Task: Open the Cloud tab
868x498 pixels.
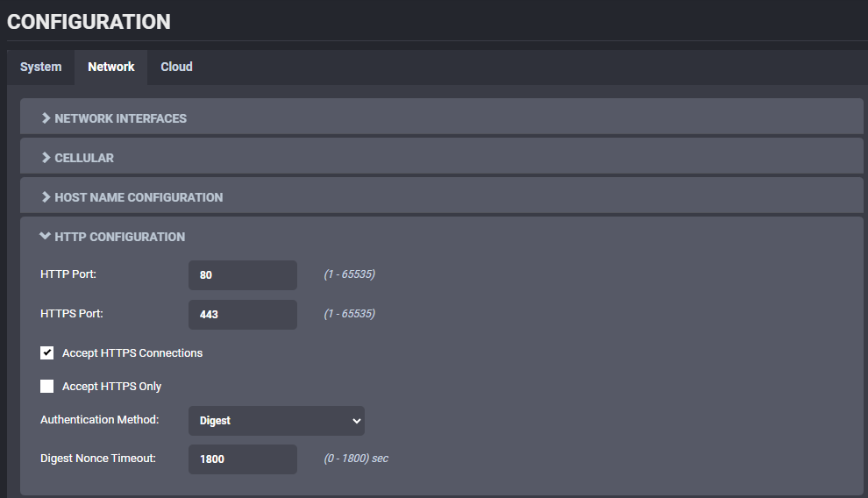Action: pos(176,67)
